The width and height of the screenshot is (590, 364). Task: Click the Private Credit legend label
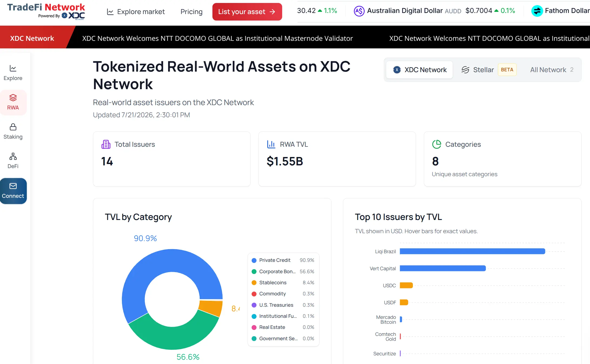(x=275, y=260)
